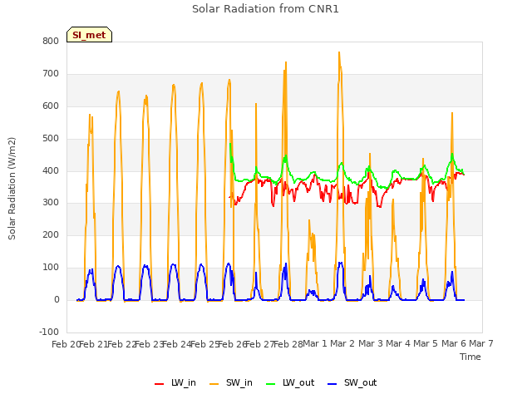Click the y-axis tick label 700
532x399 pixels.
pos(51,74)
